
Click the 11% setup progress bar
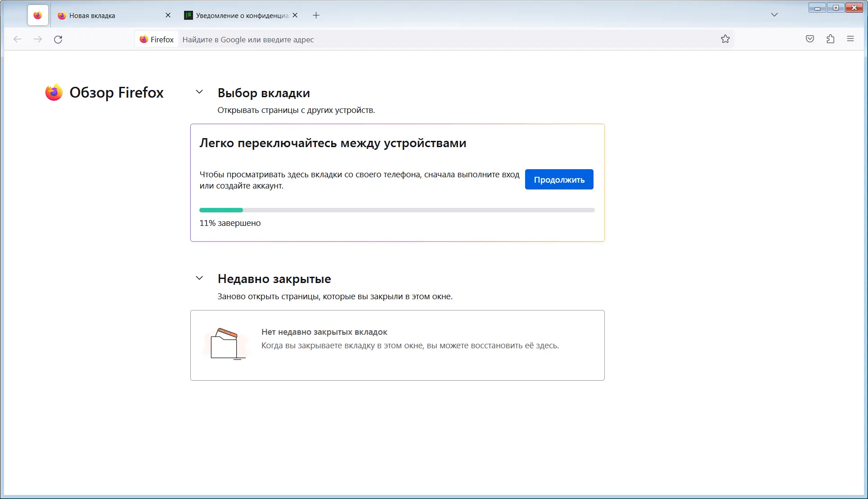(x=397, y=210)
